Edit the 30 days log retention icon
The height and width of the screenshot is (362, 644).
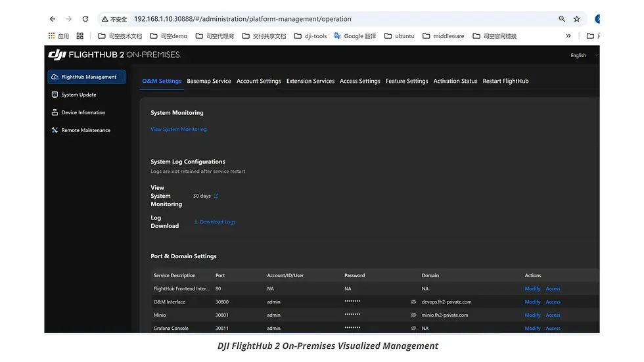coord(216,196)
